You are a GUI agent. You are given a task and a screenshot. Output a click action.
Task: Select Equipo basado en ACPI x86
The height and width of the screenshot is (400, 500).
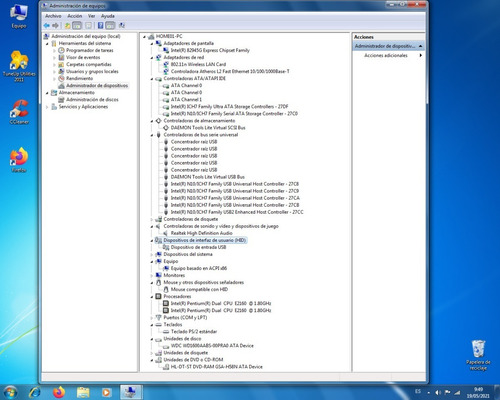(199, 268)
